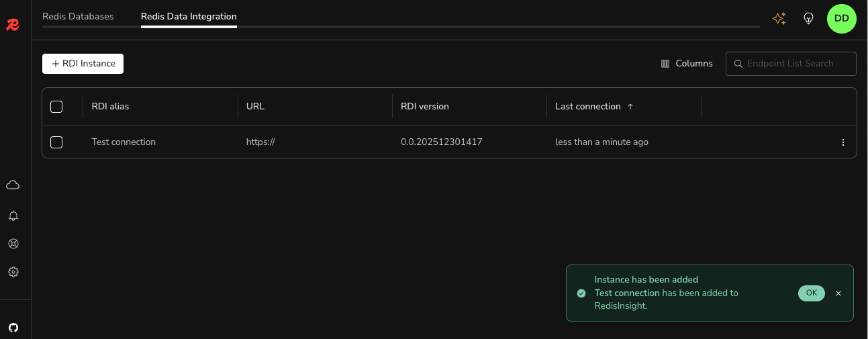The width and height of the screenshot is (868, 339).
Task: Open the Copilot sparkle icon
Action: (x=779, y=19)
